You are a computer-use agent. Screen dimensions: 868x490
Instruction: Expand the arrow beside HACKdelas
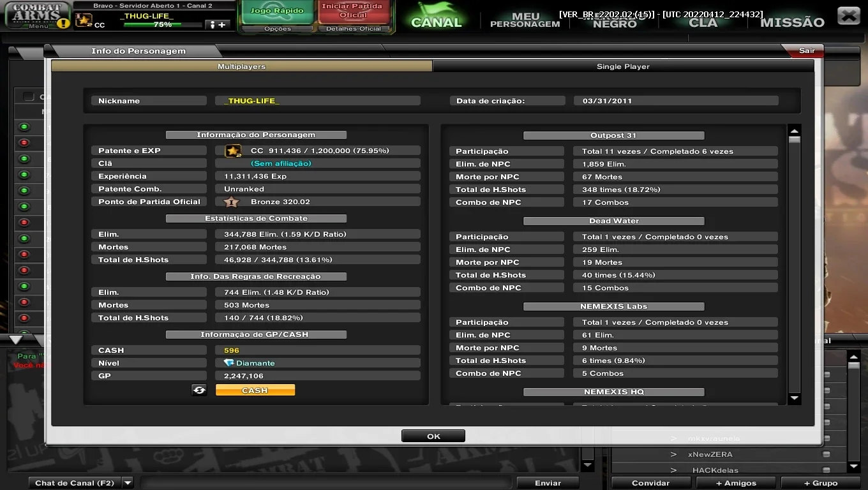[673, 470]
